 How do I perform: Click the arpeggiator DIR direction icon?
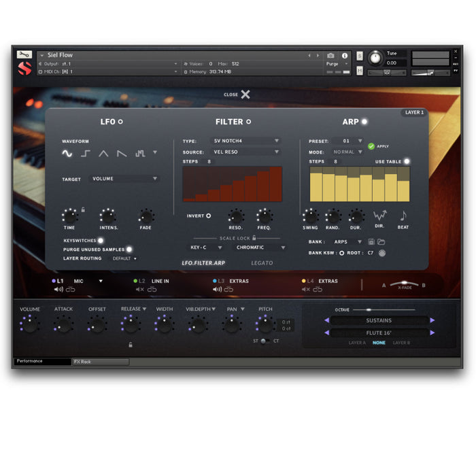379,216
